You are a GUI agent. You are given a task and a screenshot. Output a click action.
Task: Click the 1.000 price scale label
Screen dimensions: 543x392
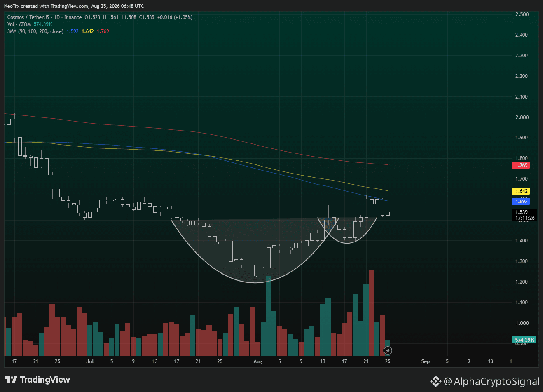click(x=522, y=323)
